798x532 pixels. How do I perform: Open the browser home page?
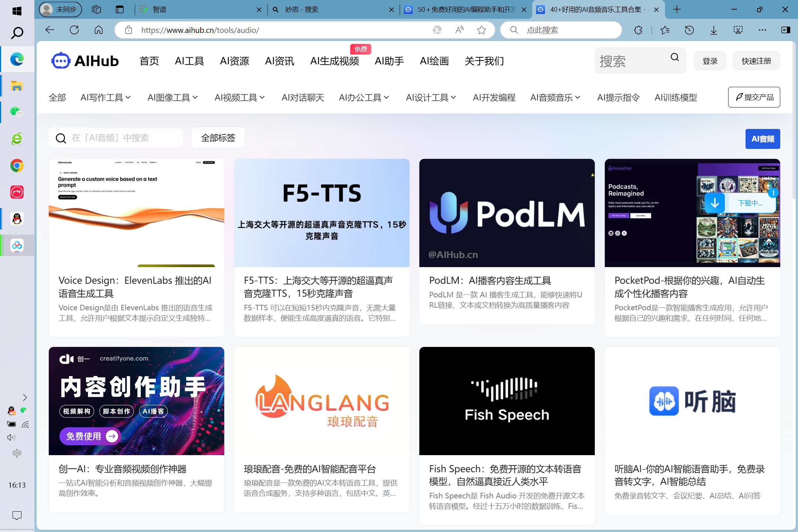pyautogui.click(x=99, y=30)
